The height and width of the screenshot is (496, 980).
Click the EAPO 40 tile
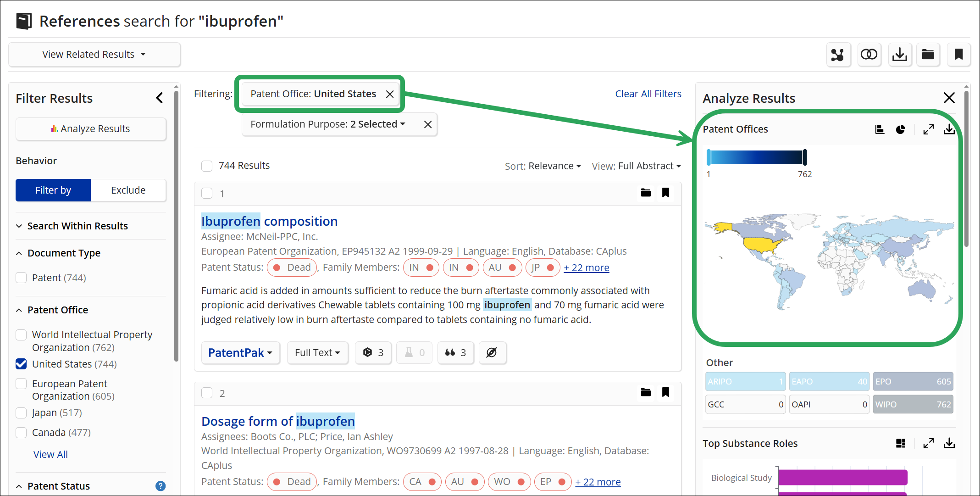point(829,381)
